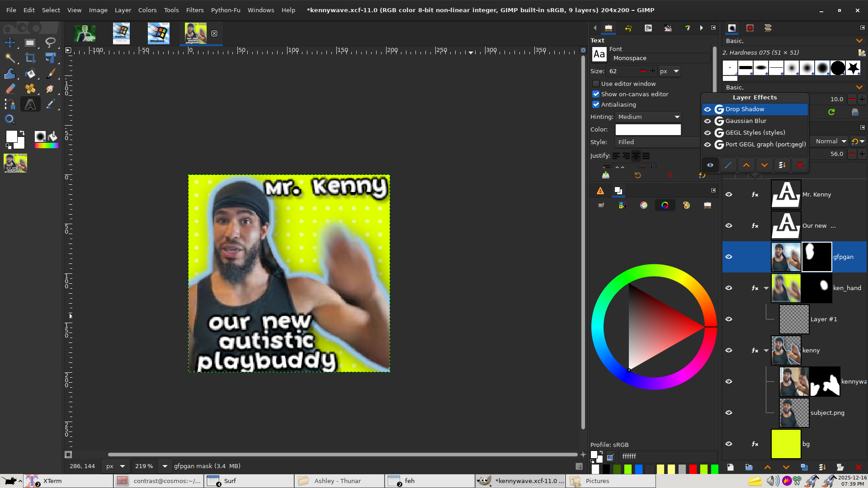
Task: Select the Zoom magnifier tool
Action: (10, 119)
